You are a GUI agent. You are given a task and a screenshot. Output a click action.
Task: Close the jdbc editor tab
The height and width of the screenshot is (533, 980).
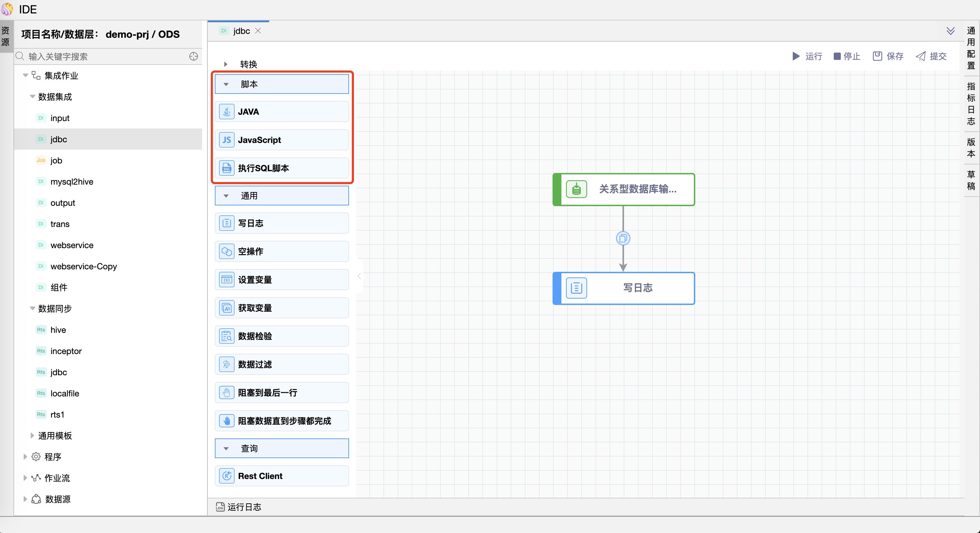[x=258, y=31]
